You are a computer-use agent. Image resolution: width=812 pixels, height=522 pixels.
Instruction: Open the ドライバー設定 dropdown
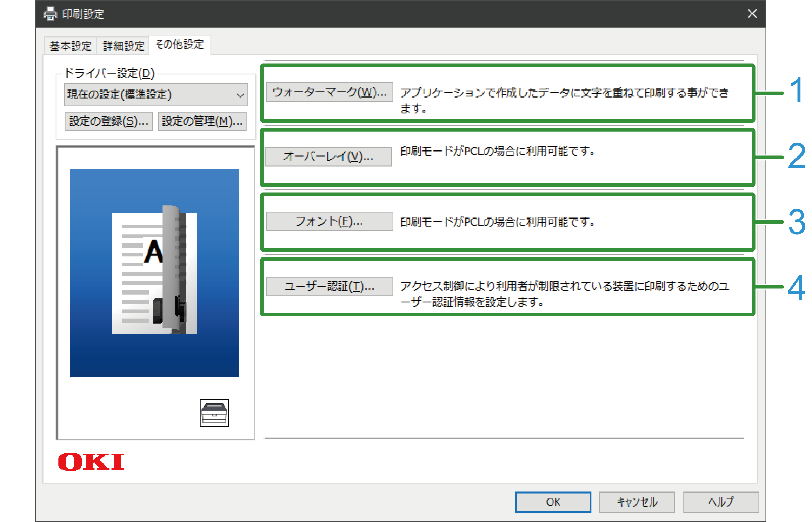click(155, 95)
